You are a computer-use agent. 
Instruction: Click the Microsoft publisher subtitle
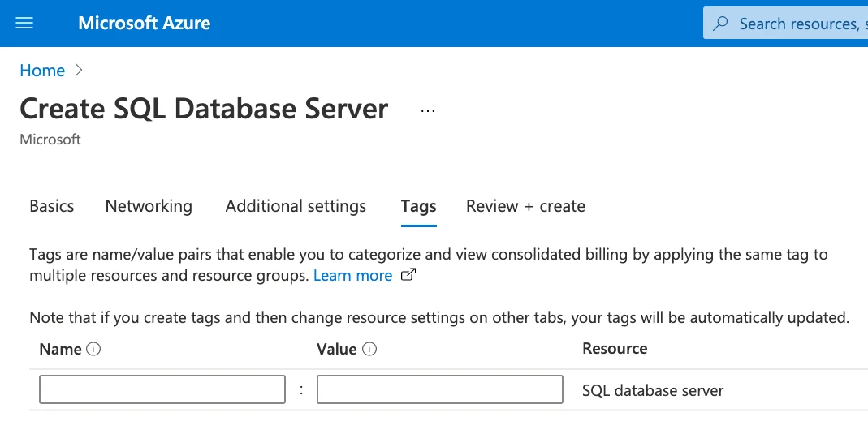click(50, 139)
